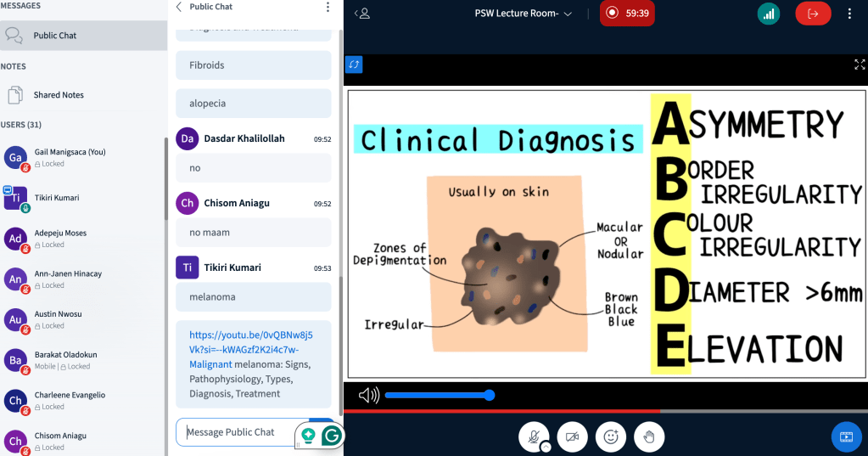868x456 pixels.
Task: Click the blue volume slider handle
Action: (x=489, y=395)
